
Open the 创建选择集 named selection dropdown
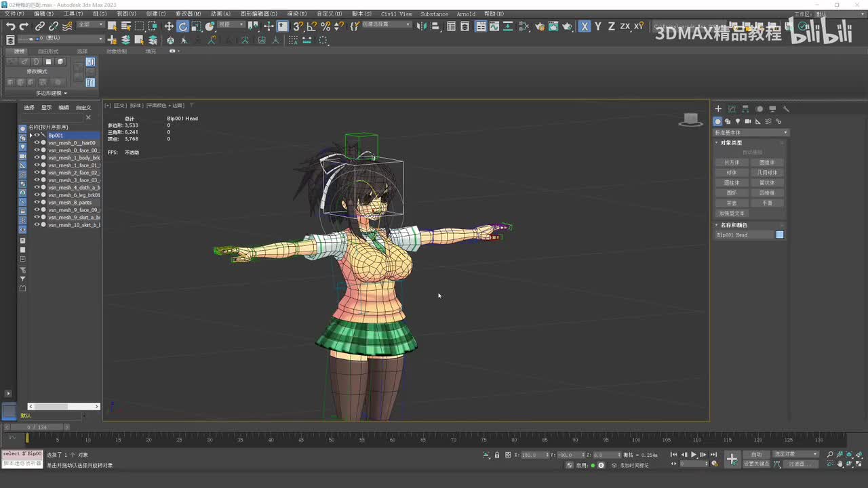point(386,24)
